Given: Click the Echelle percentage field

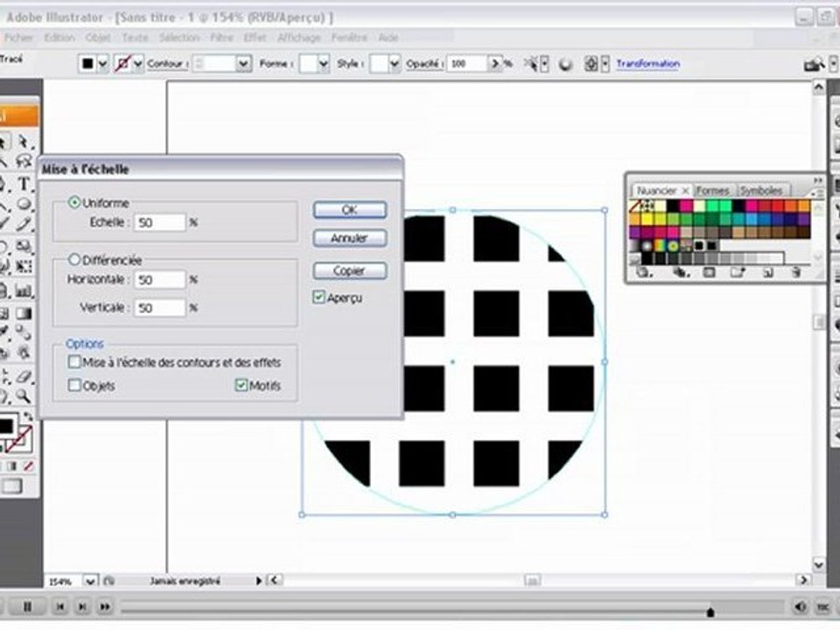Looking at the screenshot, I should click(159, 222).
